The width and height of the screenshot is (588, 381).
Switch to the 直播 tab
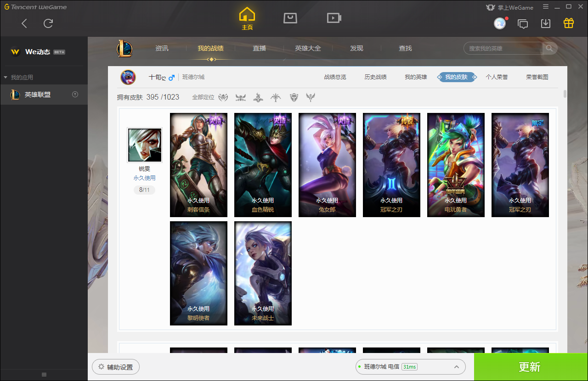coord(260,48)
